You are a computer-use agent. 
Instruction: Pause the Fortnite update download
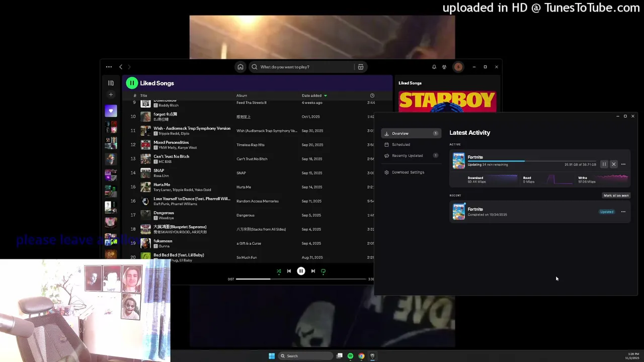[x=604, y=164]
